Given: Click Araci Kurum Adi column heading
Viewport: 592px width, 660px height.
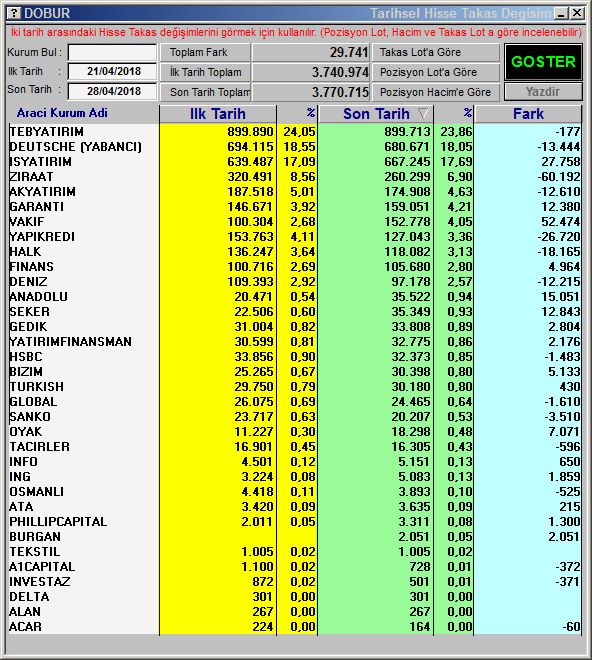Looking at the screenshot, I should (x=62, y=113).
